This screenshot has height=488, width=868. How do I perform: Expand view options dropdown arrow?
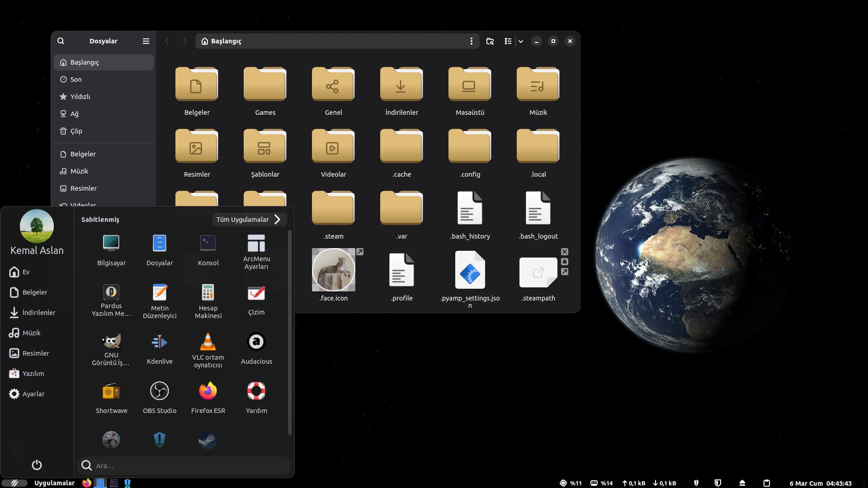pyautogui.click(x=521, y=41)
